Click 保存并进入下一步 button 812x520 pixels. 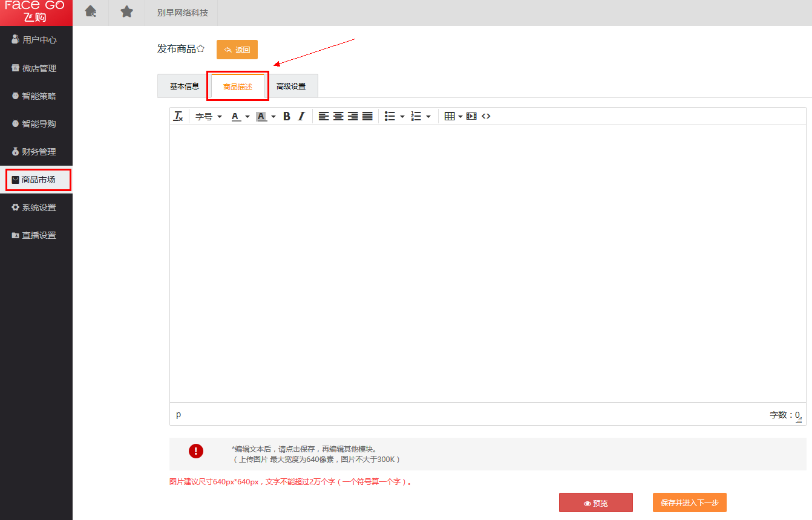pos(689,502)
